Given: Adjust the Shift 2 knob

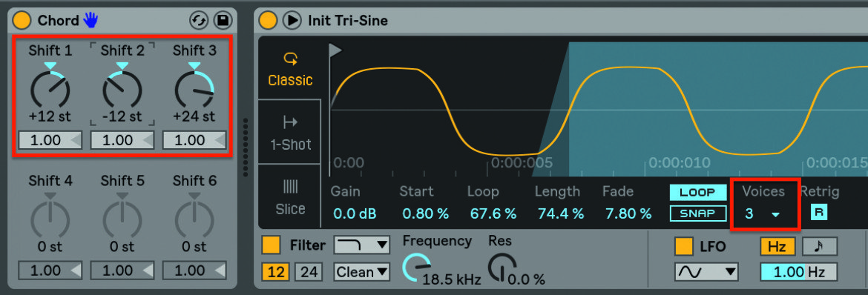Looking at the screenshot, I should tap(122, 90).
